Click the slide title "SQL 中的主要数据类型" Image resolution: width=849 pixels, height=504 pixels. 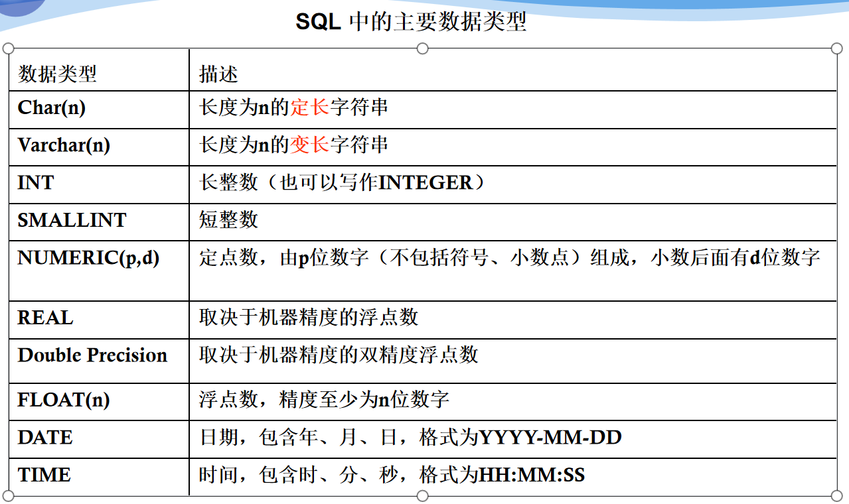coord(411,21)
